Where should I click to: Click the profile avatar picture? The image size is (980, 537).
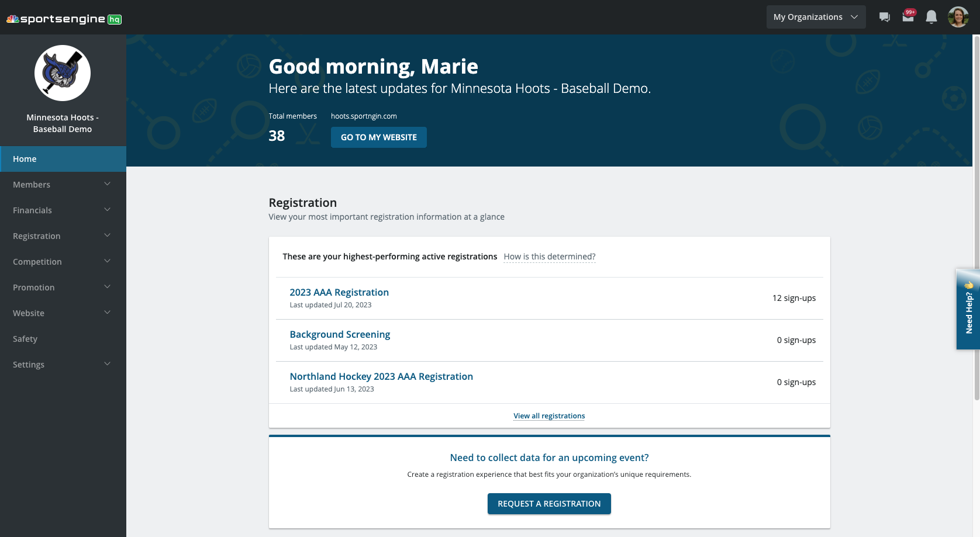[x=958, y=16]
